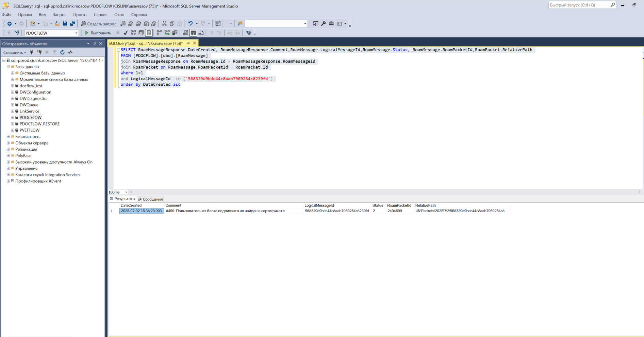Toggle Results to Grid mode
644x337 pixels.
(x=193, y=33)
